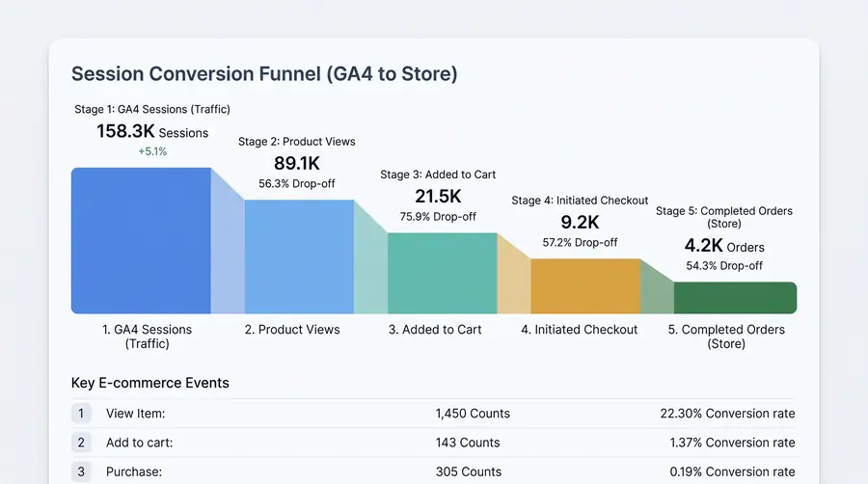This screenshot has width=868, height=484.
Task: Click Stage 2: Product Views heading
Action: tap(297, 142)
